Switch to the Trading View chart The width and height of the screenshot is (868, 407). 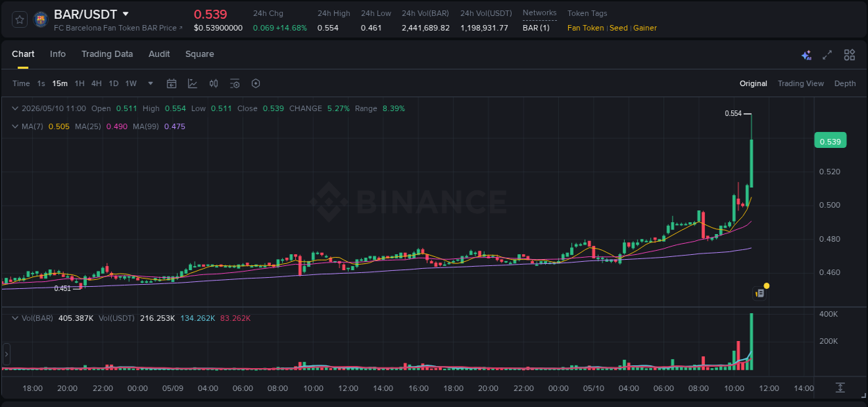pos(801,83)
